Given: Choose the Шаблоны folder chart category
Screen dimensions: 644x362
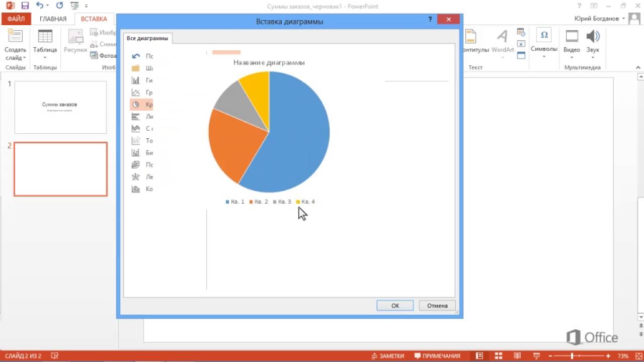Looking at the screenshot, I should point(141,68).
